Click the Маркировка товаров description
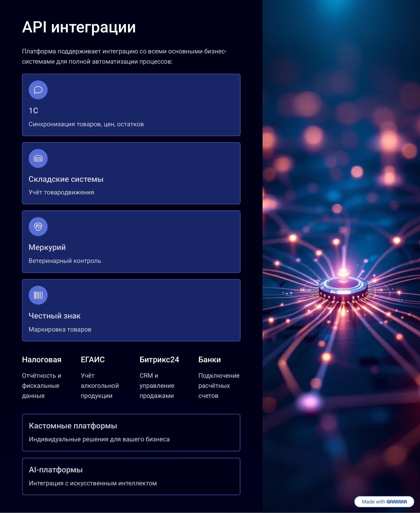The width and height of the screenshot is (420, 513). coord(60,330)
